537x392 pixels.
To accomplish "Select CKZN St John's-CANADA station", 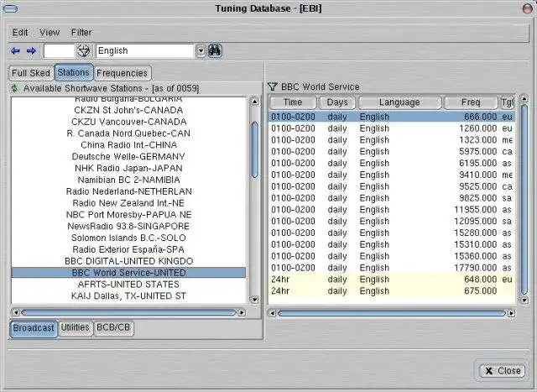I will (x=128, y=110).
